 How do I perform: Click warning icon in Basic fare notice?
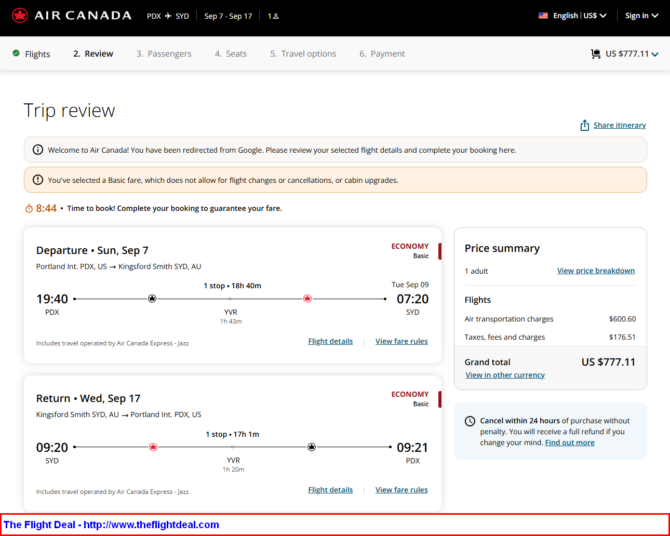38,180
